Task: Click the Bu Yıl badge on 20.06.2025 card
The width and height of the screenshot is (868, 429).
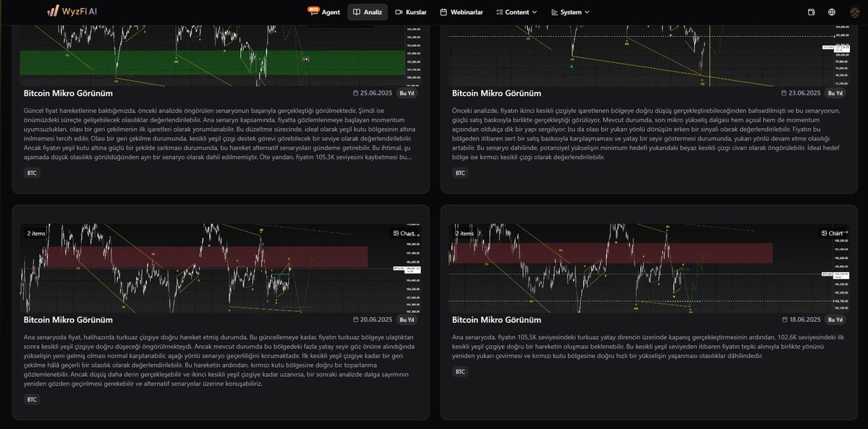Action: 407,320
